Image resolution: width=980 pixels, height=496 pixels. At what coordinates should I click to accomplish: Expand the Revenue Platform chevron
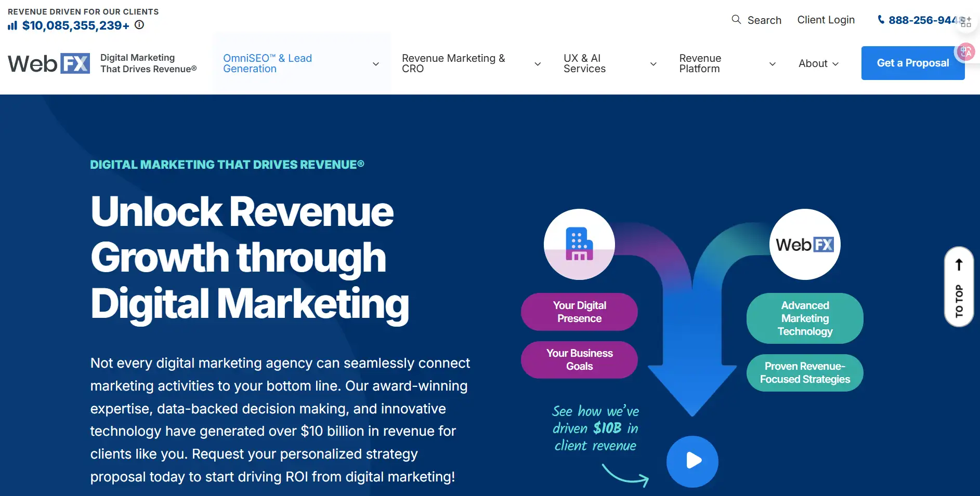(x=773, y=64)
